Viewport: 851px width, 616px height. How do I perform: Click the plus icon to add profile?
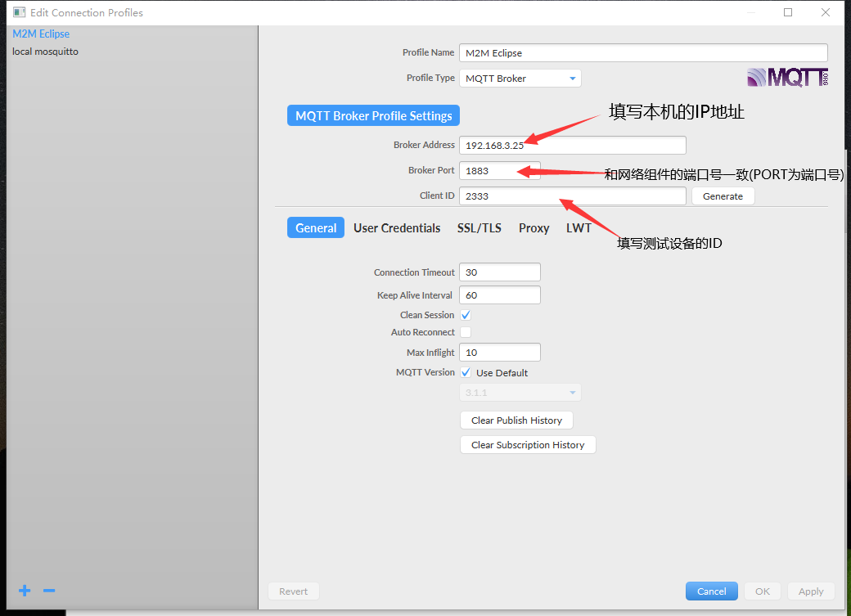click(x=25, y=591)
